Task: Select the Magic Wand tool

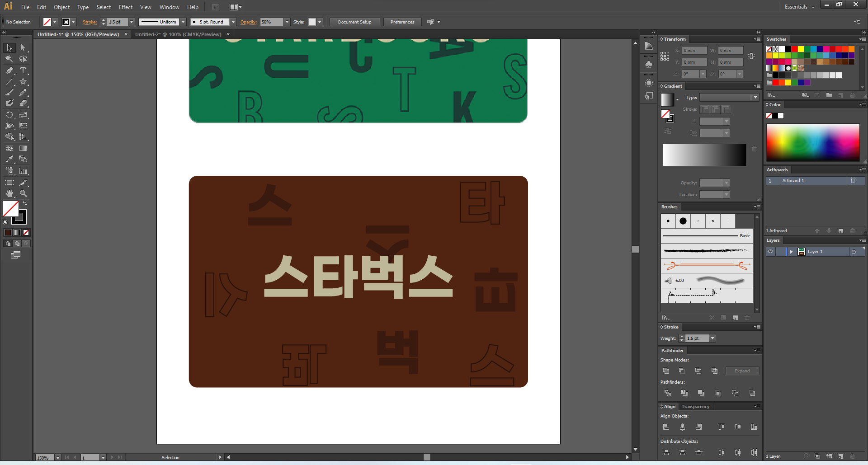Action: click(9, 59)
